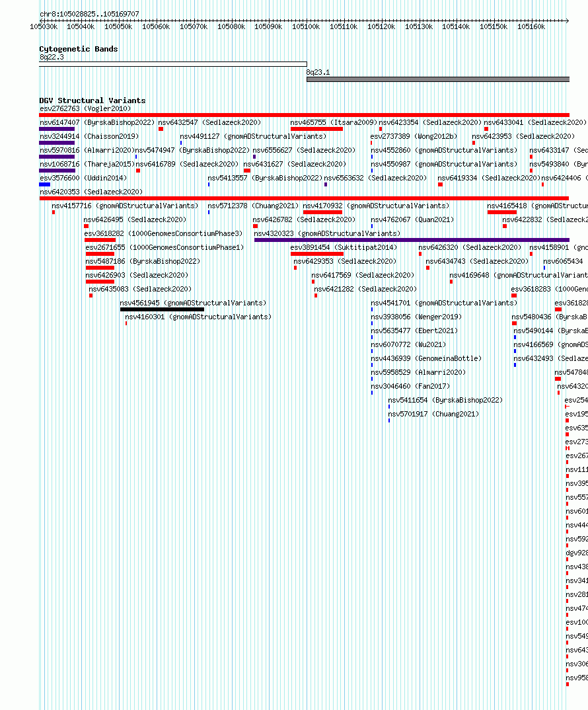Click esv2671655 1000GenomesConsortiumPhase1 label

point(165,248)
